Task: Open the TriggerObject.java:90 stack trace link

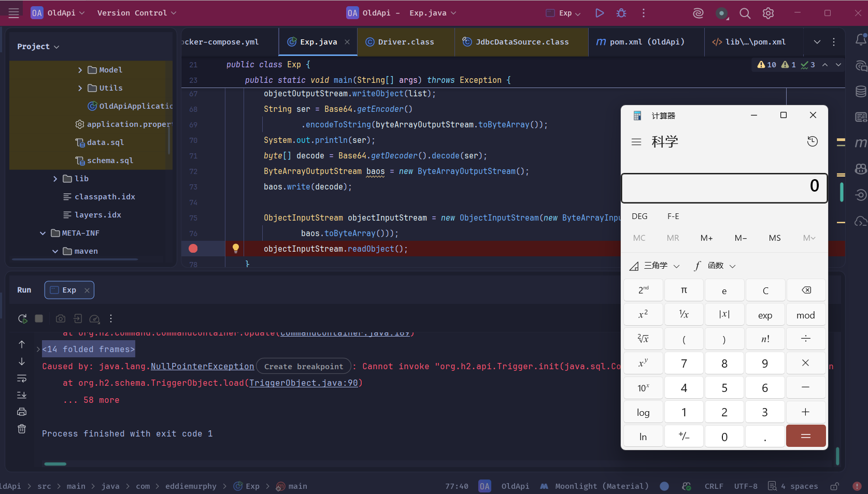Action: tap(303, 383)
